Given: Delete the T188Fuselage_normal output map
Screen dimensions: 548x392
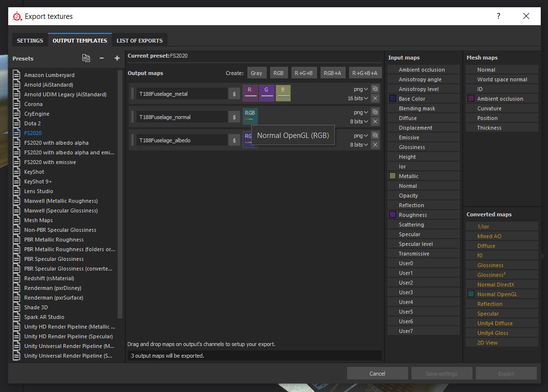Looking at the screenshot, I should pos(375,121).
